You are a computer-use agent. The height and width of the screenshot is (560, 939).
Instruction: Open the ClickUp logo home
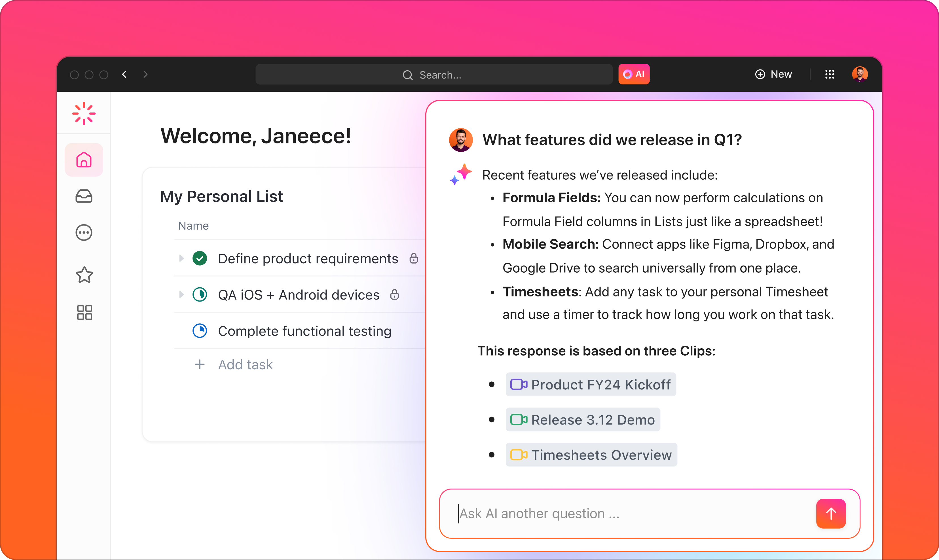pyautogui.click(x=84, y=113)
